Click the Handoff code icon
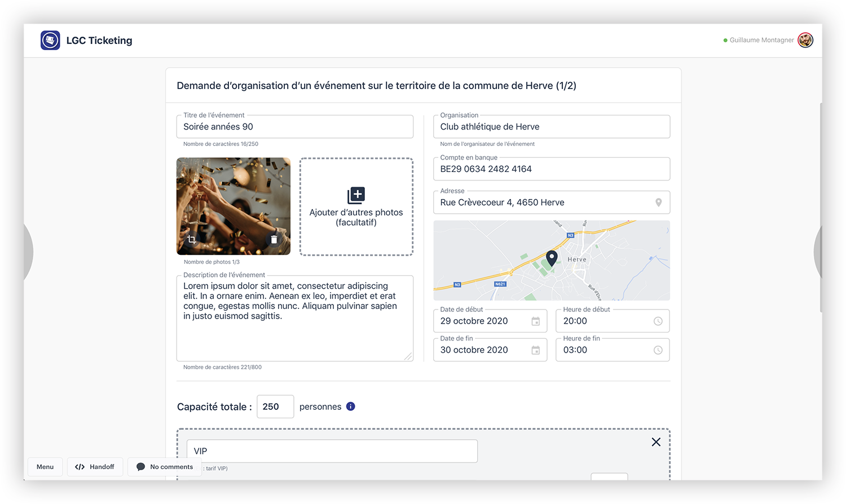Image resolution: width=846 pixels, height=504 pixels. 80,467
